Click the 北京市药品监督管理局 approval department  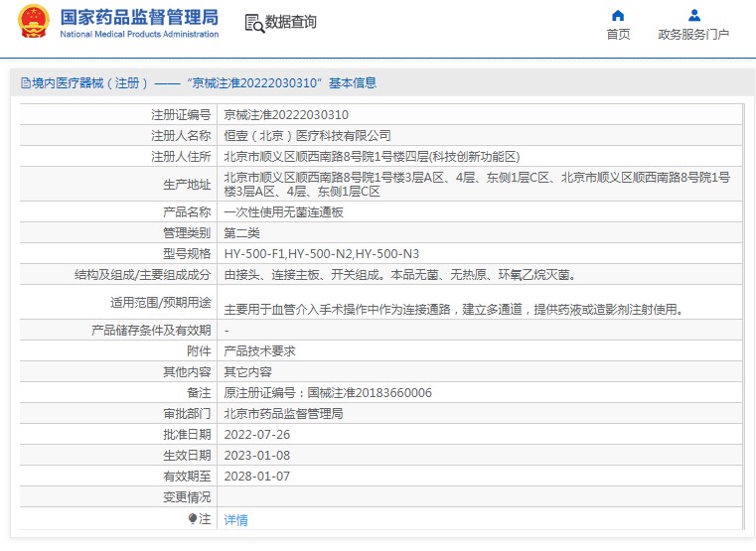pos(283,414)
